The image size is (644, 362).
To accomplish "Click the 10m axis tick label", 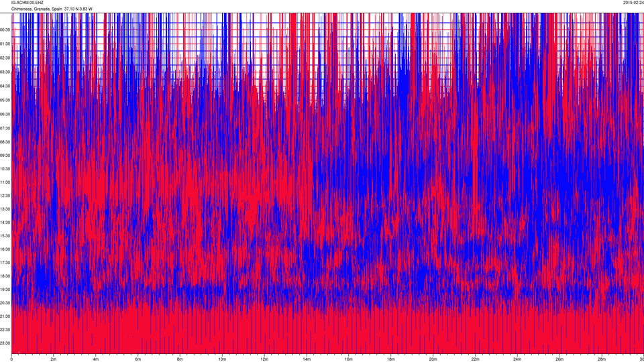I will (x=222, y=359).
